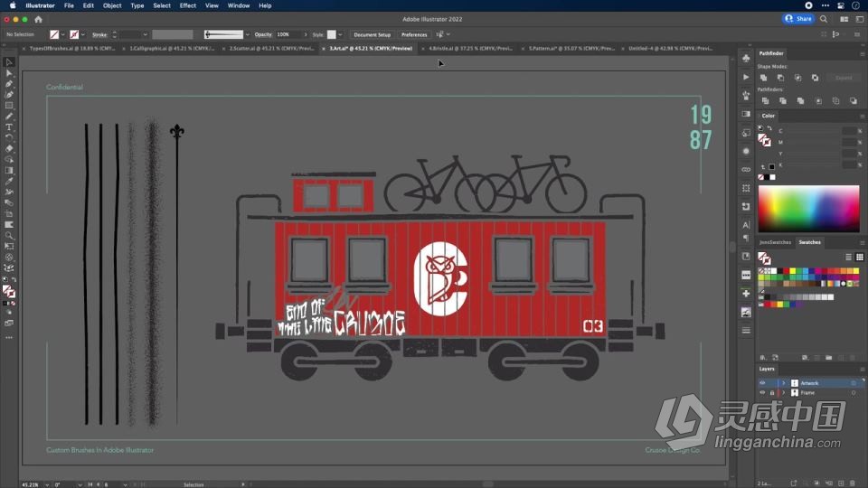
Task: Unlock the Frame layer lock
Action: pos(771,393)
